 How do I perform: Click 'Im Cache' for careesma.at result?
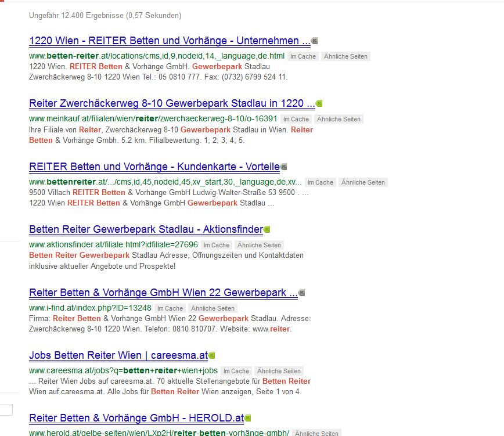point(236,371)
